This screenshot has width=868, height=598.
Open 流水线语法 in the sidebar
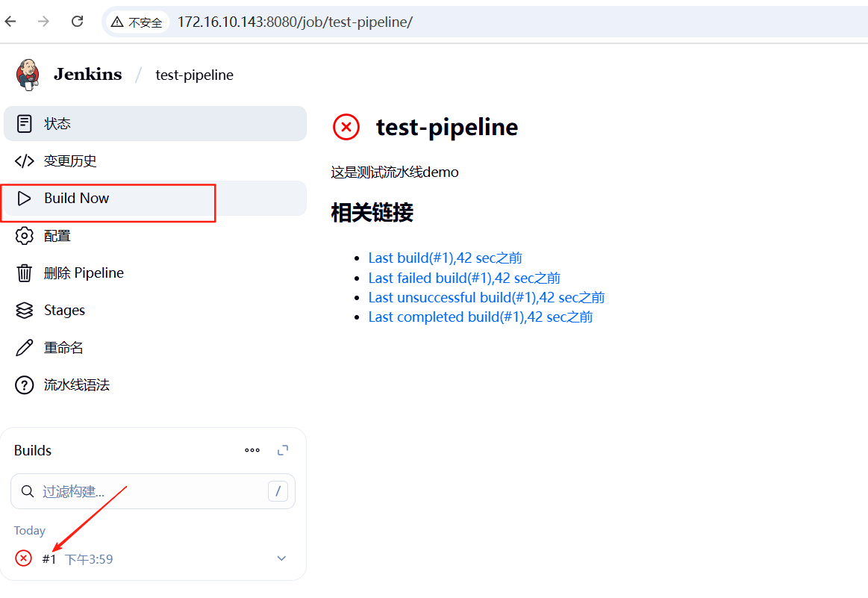[x=155, y=384]
